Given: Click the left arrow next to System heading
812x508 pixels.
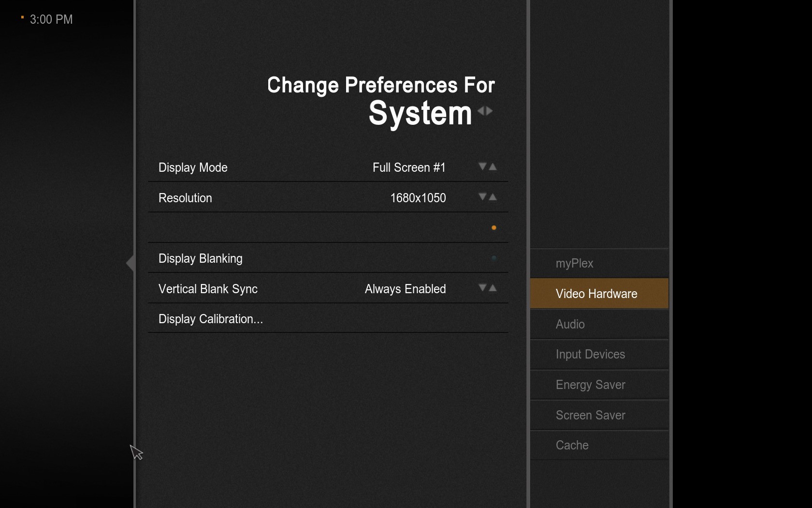Looking at the screenshot, I should tap(480, 111).
